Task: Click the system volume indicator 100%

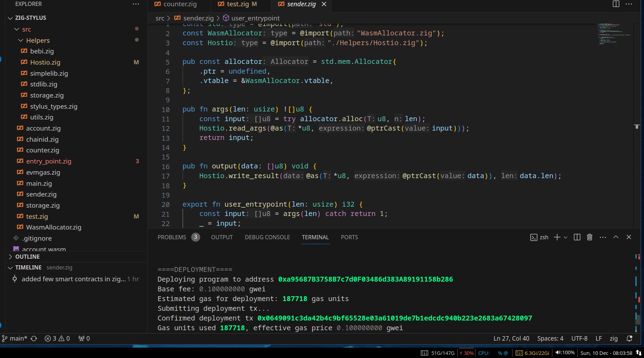Action: click(x=565, y=352)
